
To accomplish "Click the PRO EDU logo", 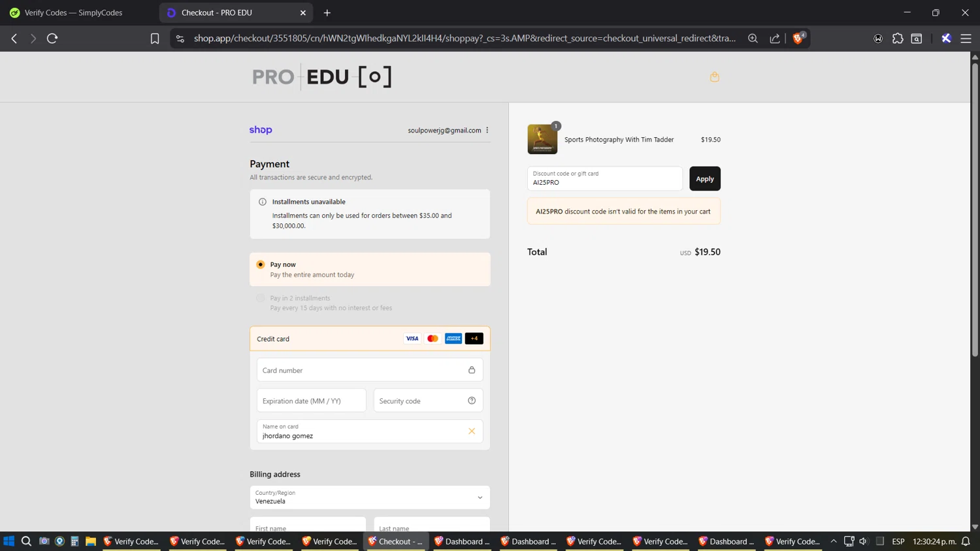I will tap(322, 77).
